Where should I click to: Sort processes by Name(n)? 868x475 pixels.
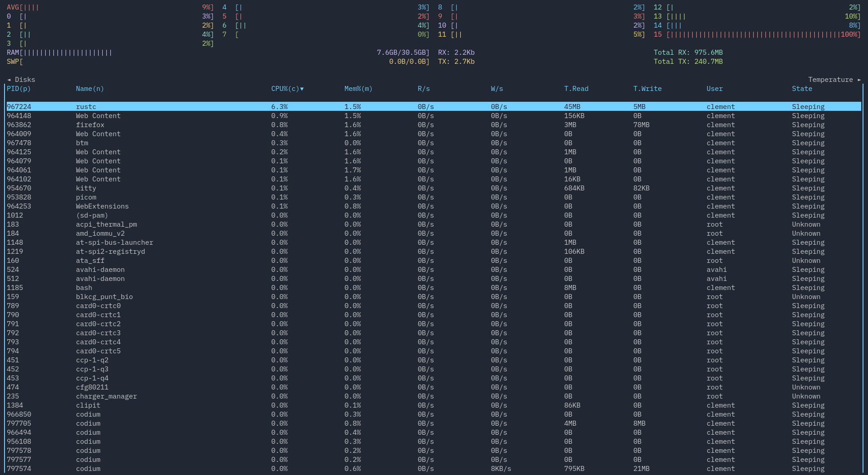[89, 89]
